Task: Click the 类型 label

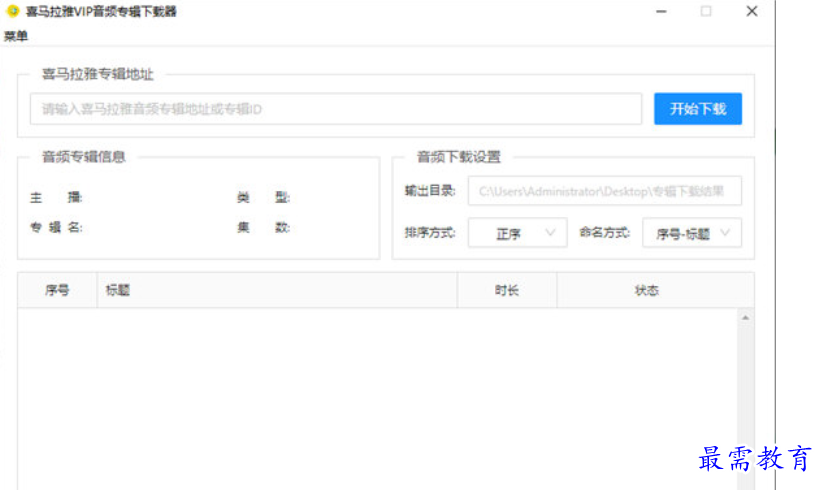Action: pos(264,197)
